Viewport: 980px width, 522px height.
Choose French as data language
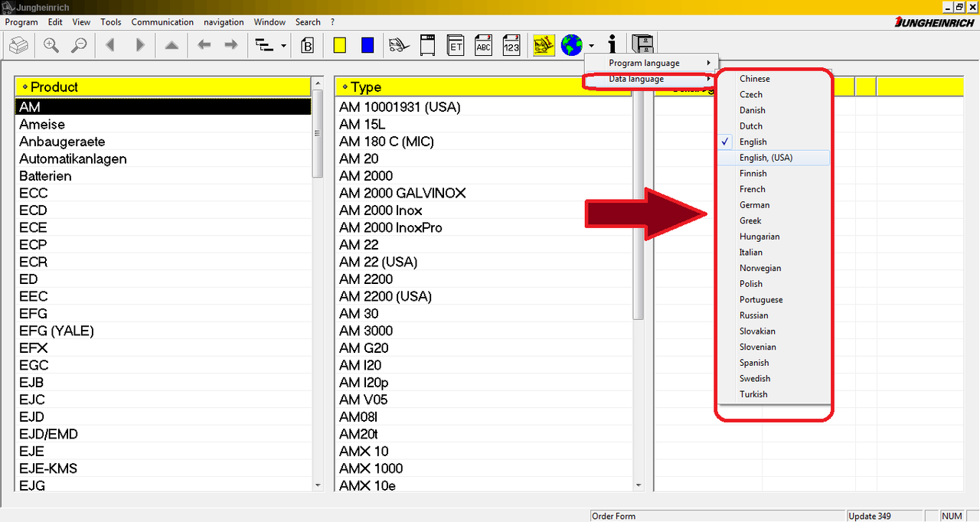(773, 189)
